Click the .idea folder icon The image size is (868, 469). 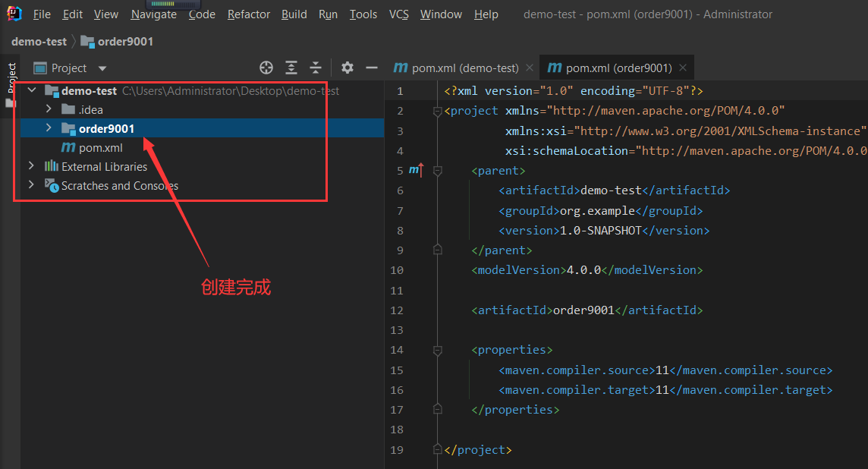click(68, 109)
